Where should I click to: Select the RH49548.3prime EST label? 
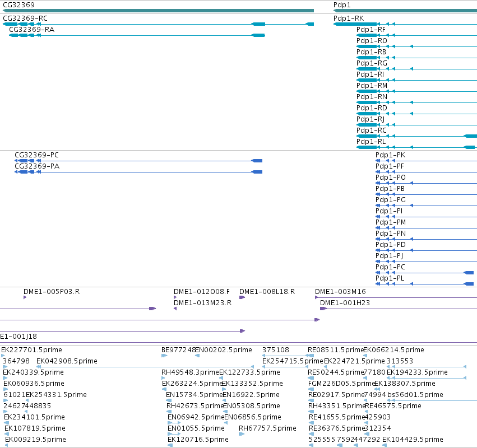coord(190,372)
